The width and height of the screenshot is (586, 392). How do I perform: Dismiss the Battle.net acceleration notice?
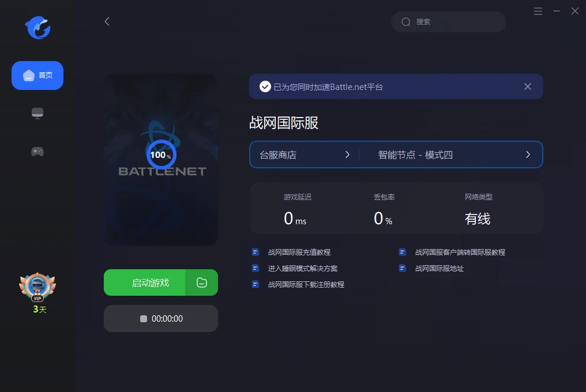pos(527,86)
